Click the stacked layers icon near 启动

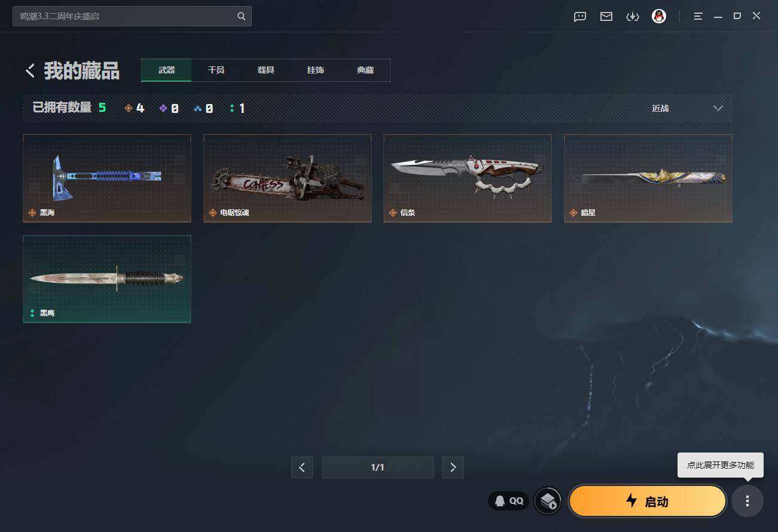pos(548,501)
